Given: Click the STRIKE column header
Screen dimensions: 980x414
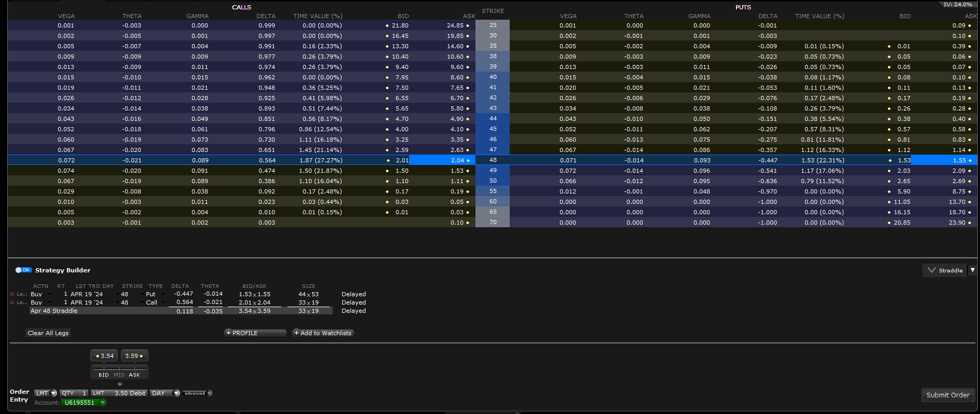Looking at the screenshot, I should (x=493, y=11).
